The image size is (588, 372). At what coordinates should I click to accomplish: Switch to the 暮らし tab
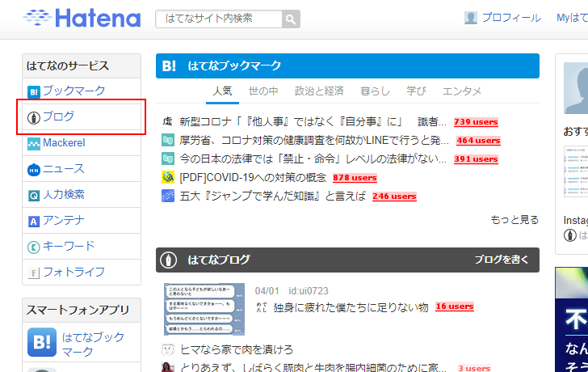point(375,91)
